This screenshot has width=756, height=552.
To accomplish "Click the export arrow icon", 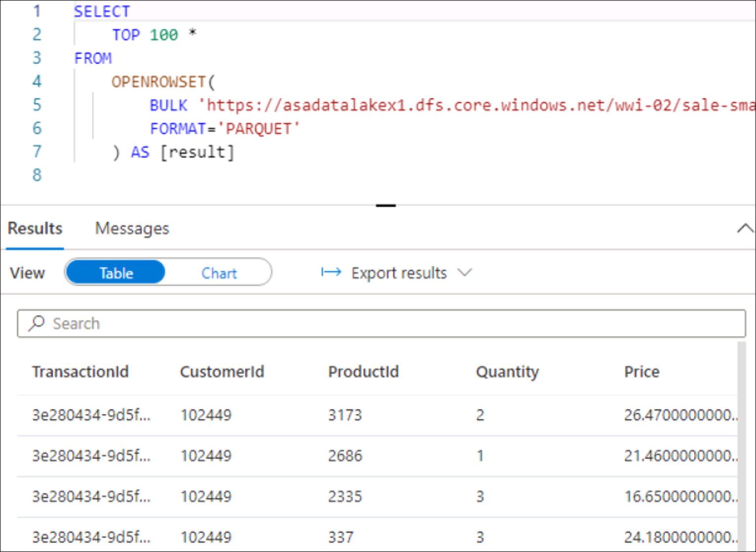I will [331, 272].
